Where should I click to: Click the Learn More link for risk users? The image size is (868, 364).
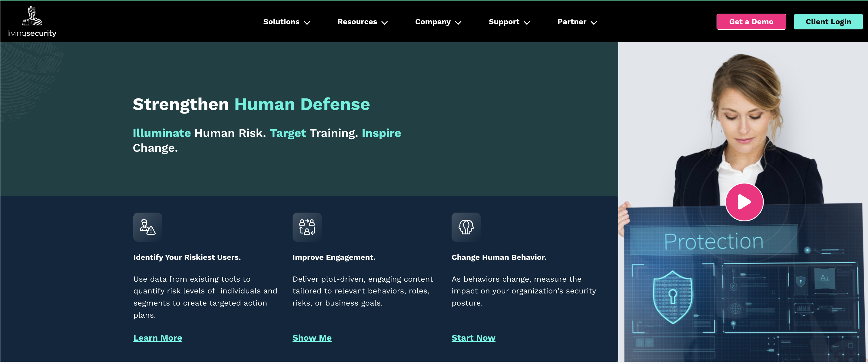click(x=158, y=337)
